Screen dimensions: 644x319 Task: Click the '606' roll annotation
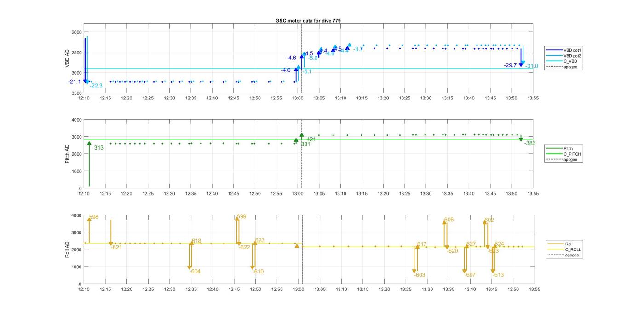tap(449, 220)
